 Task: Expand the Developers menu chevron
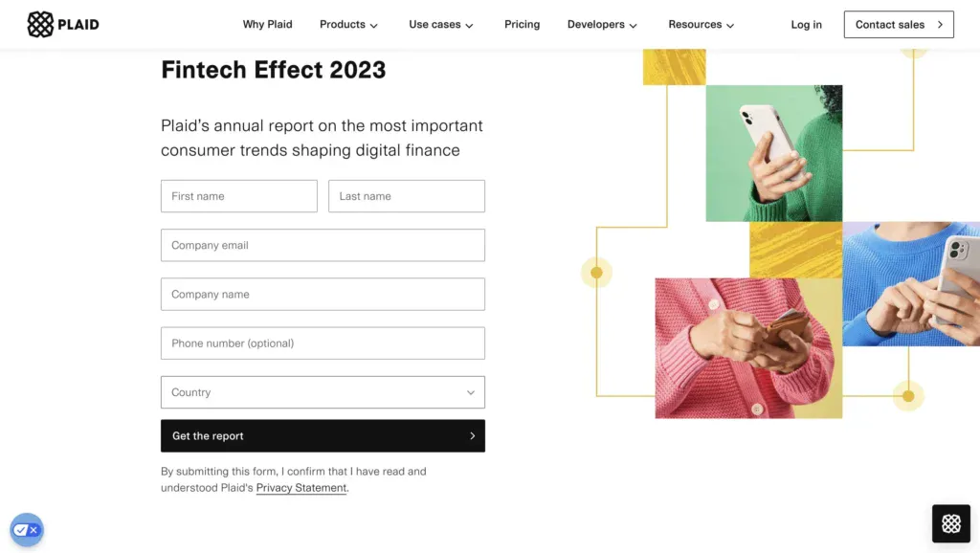(634, 26)
